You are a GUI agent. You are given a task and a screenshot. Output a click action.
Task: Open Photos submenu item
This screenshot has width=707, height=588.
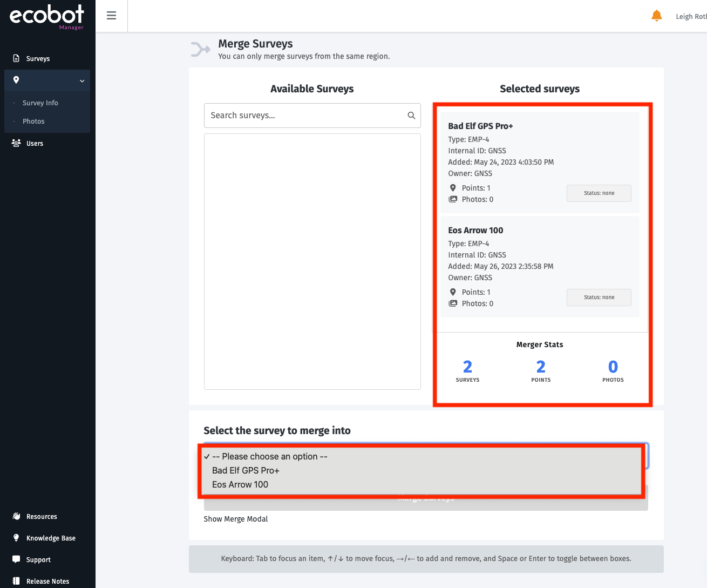[33, 121]
